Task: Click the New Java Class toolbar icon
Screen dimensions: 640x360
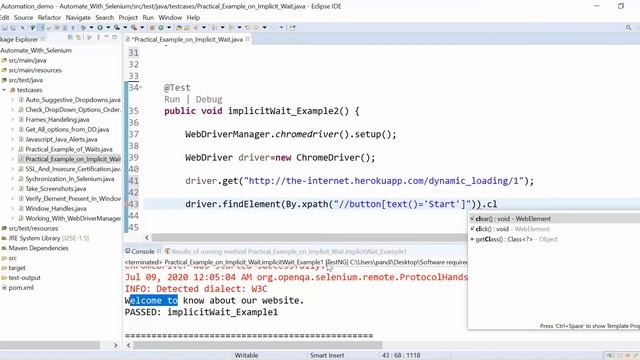Action: [x=160, y=28]
